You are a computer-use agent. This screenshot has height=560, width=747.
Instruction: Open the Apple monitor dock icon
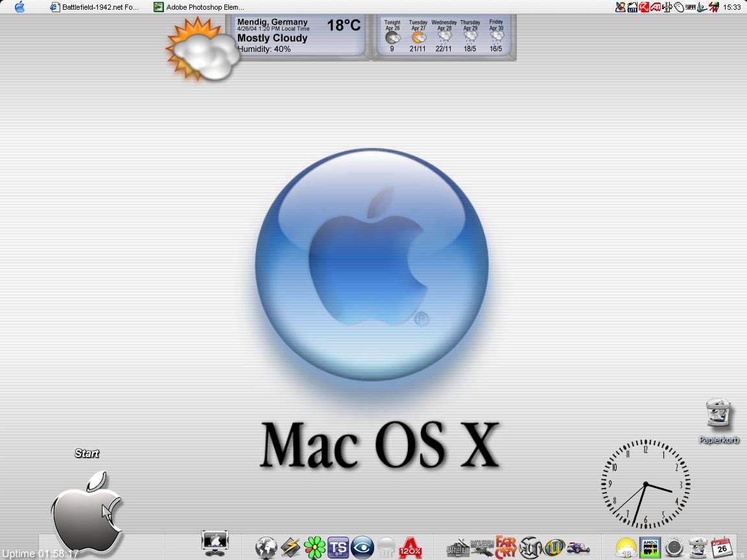pyautogui.click(x=215, y=543)
